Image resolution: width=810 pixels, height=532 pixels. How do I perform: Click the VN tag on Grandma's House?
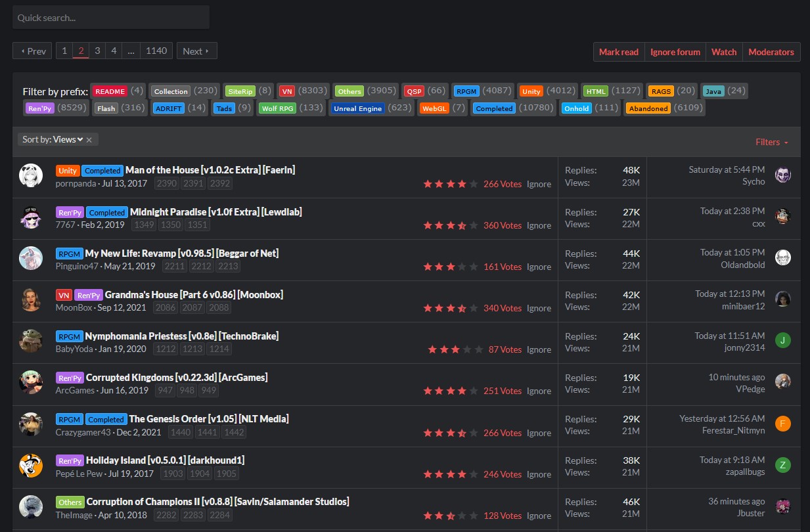(x=64, y=295)
